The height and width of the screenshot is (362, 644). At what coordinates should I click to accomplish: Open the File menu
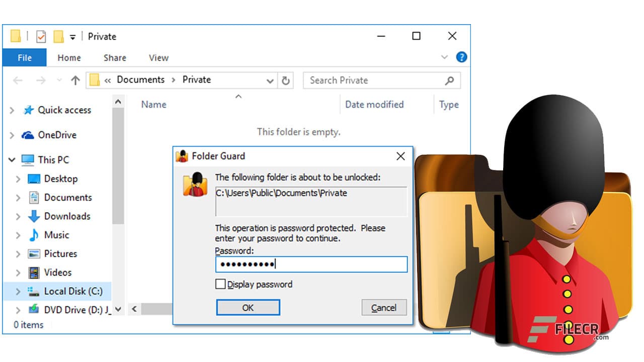click(24, 57)
